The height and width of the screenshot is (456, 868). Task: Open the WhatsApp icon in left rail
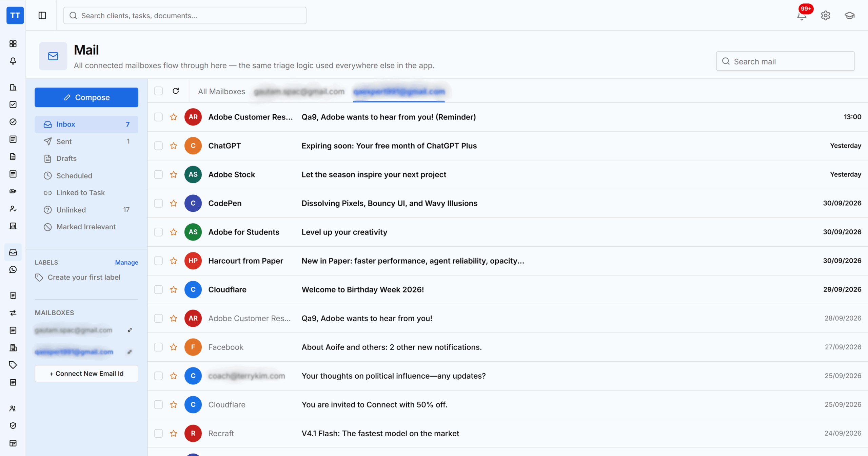coord(13,270)
